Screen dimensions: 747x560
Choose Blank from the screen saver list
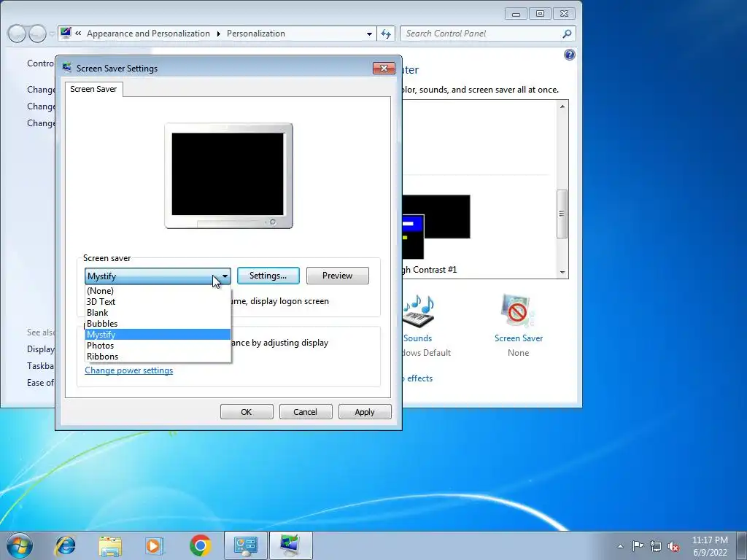158,312
